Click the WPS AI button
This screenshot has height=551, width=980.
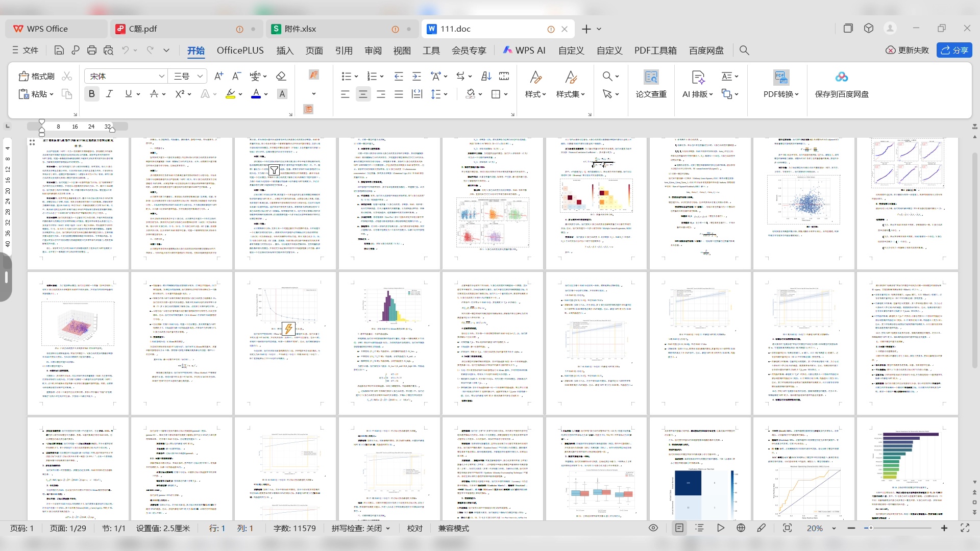coord(524,50)
